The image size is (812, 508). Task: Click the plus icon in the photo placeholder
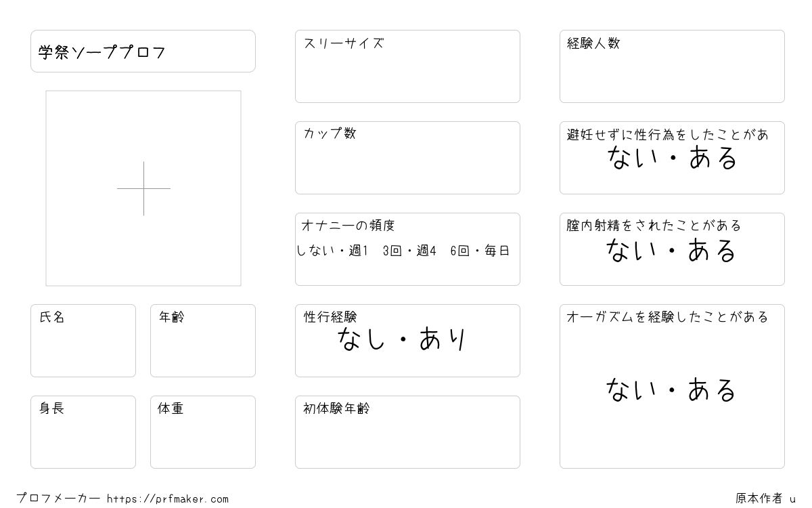pyautogui.click(x=143, y=188)
